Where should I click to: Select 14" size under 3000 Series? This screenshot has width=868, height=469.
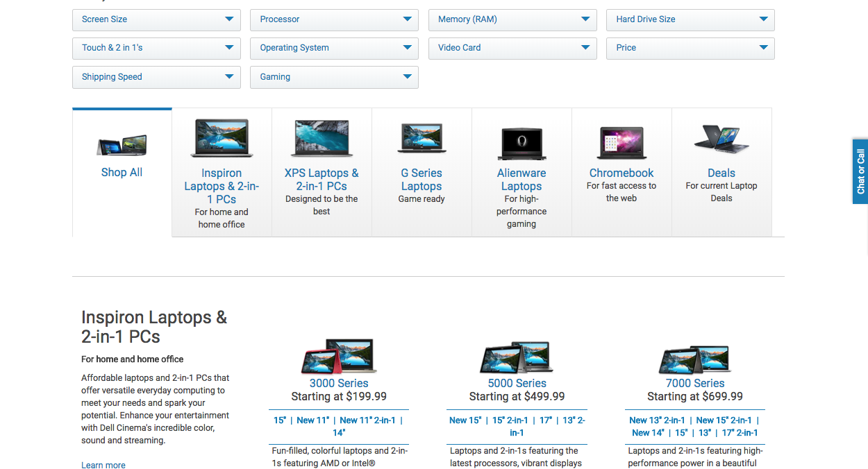point(339,432)
